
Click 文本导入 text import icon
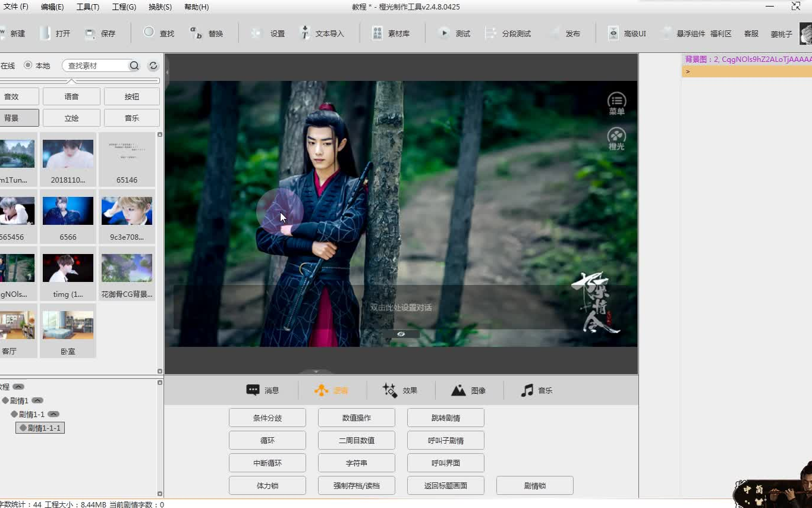coord(304,33)
